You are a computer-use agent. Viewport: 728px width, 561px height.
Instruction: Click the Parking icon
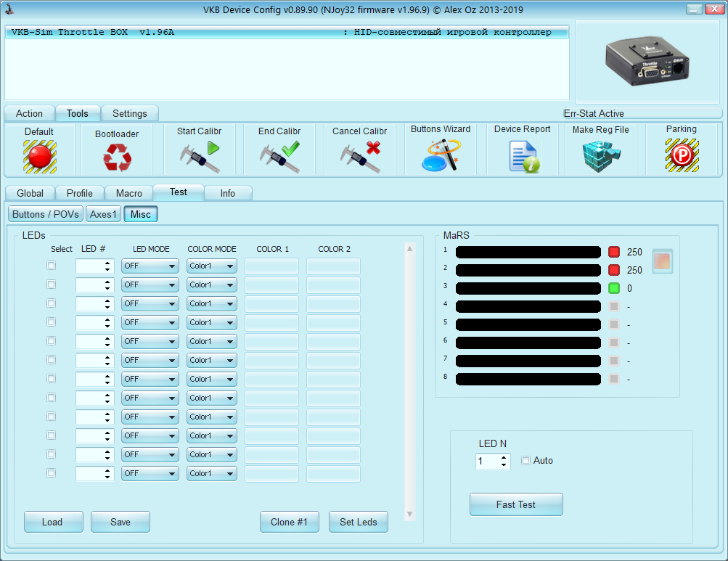[682, 155]
